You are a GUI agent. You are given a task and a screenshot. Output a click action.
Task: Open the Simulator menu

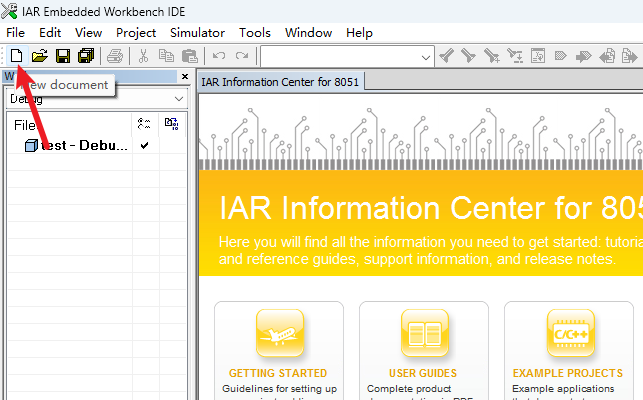[197, 33]
